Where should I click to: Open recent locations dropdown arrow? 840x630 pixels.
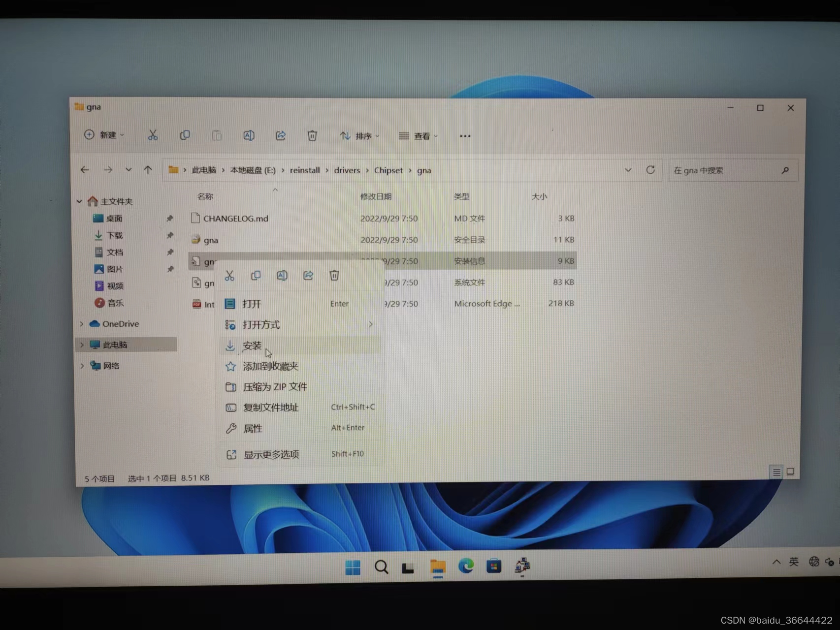[x=129, y=170]
